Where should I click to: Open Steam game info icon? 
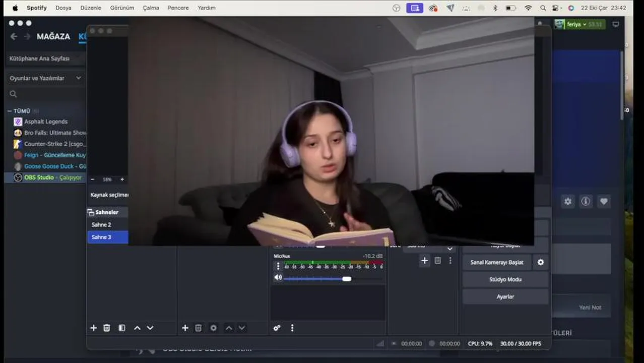(586, 201)
